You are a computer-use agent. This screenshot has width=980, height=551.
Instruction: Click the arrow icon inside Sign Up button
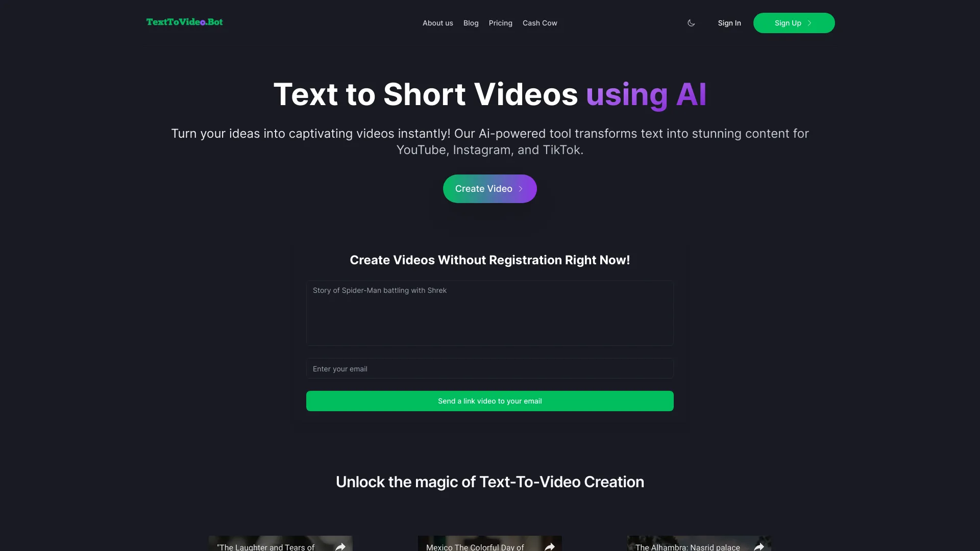[x=810, y=23]
